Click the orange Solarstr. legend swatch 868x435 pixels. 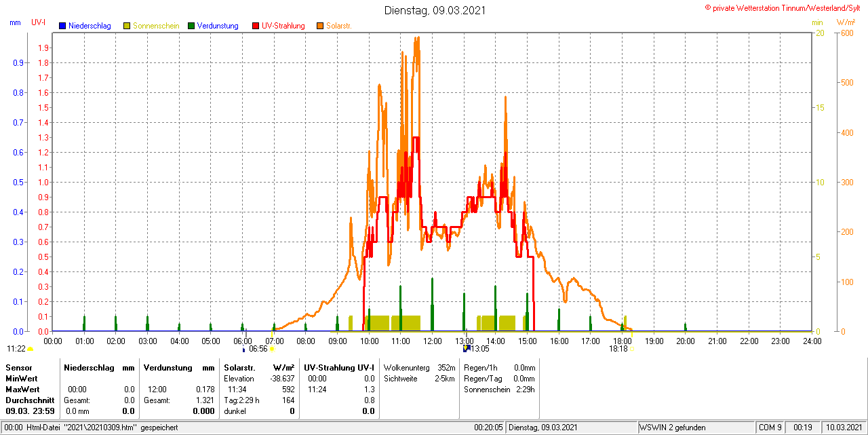coord(320,26)
